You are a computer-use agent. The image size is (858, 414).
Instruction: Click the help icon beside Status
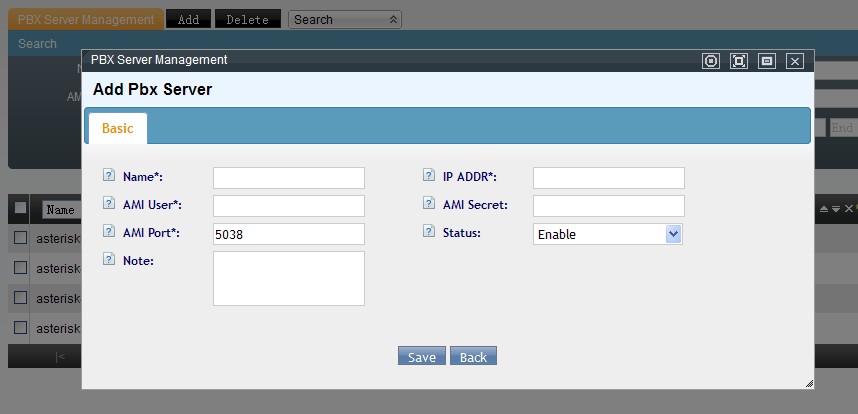429,232
